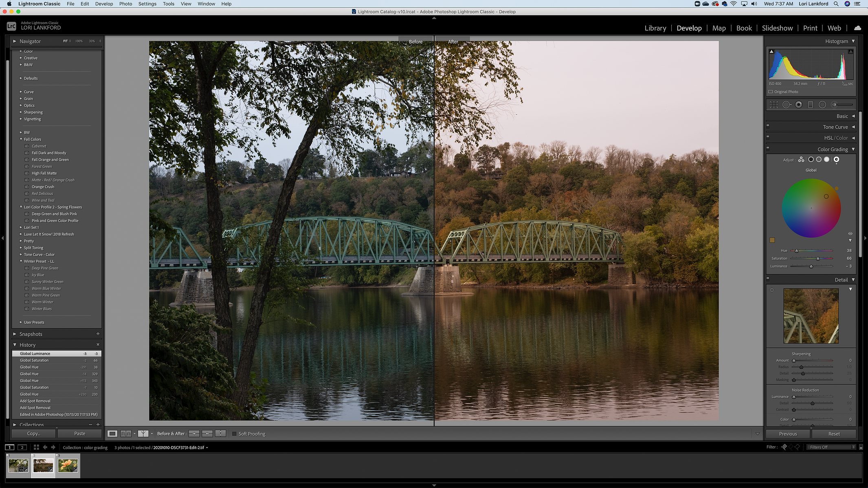
Task: Click Detail preview target picker icon
Action: [x=772, y=290]
